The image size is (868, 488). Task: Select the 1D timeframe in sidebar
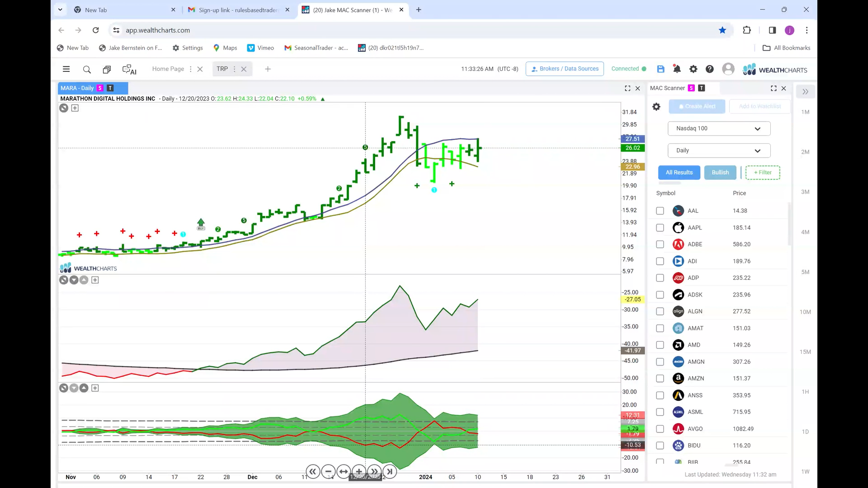coord(805,432)
